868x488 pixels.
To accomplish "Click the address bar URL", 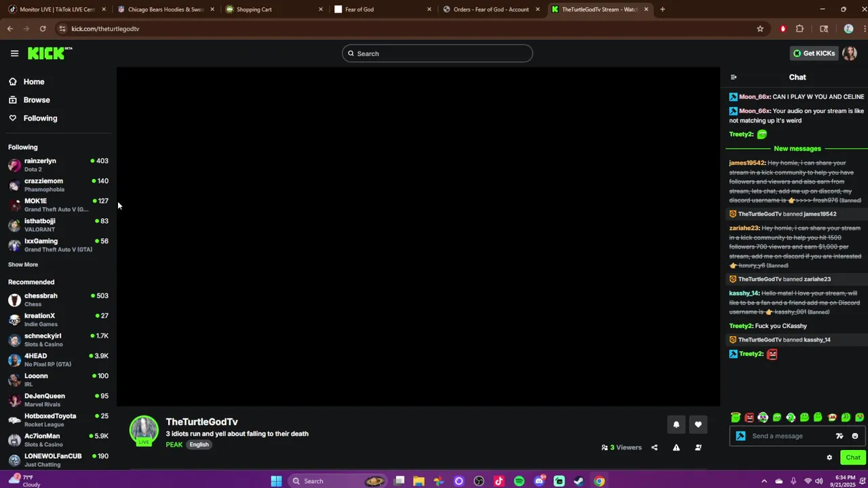I will pos(105,28).
